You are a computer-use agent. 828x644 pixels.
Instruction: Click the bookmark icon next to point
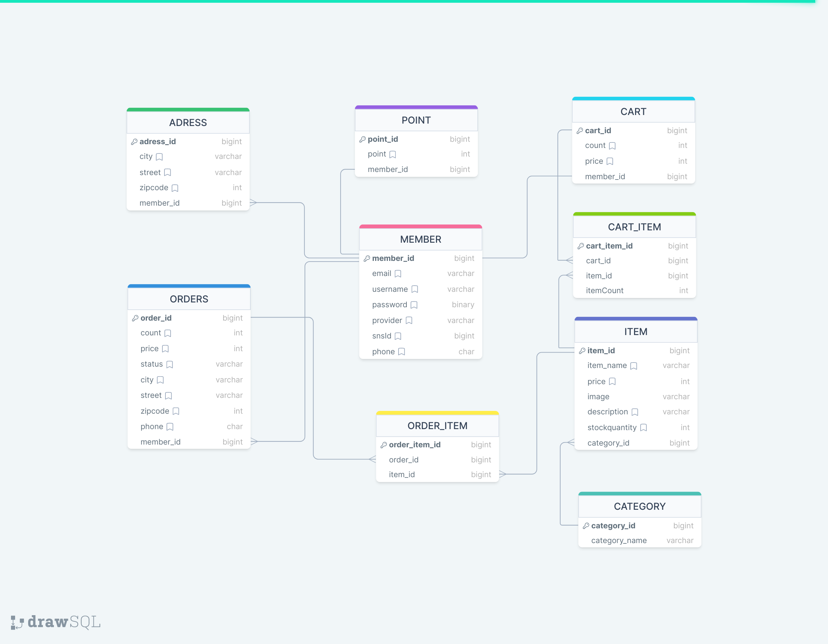pyautogui.click(x=393, y=154)
